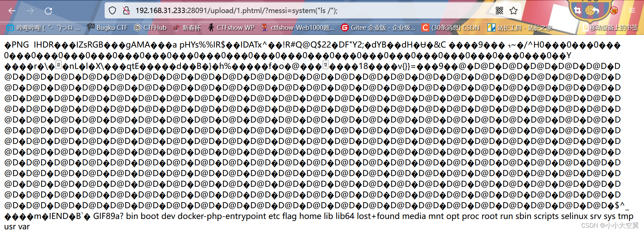Go back to the previous page

(x=12, y=11)
